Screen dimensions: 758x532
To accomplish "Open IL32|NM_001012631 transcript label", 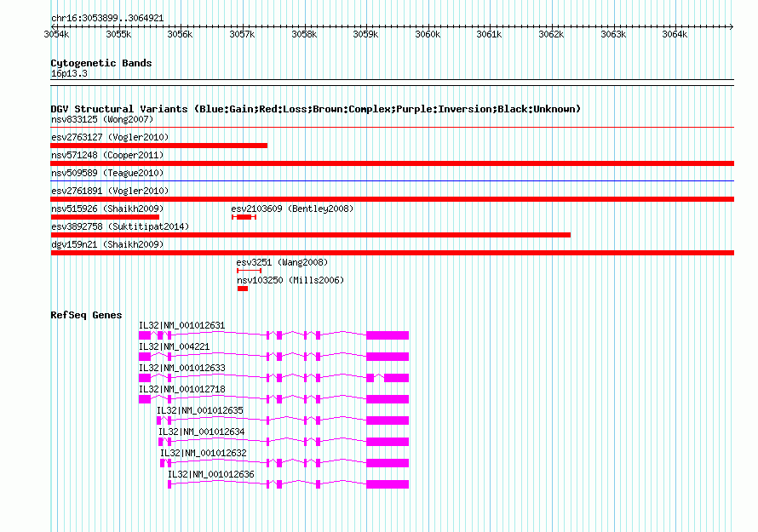I will point(181,326).
